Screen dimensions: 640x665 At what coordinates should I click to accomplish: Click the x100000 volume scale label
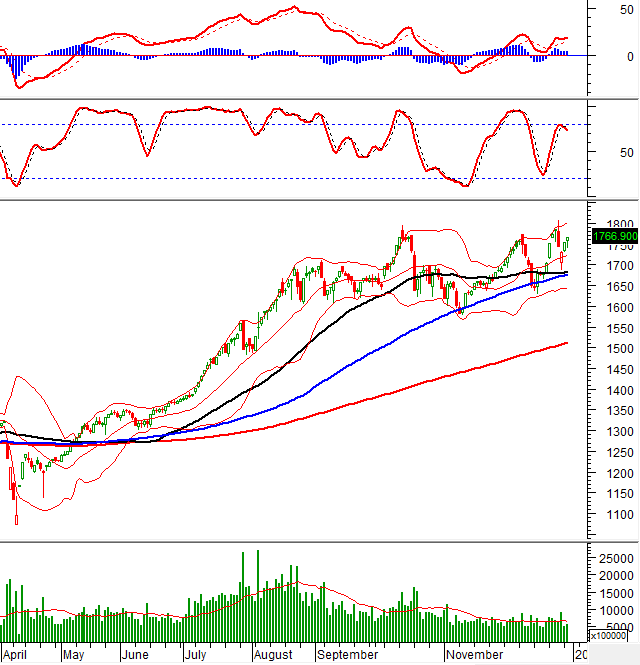(x=610, y=635)
